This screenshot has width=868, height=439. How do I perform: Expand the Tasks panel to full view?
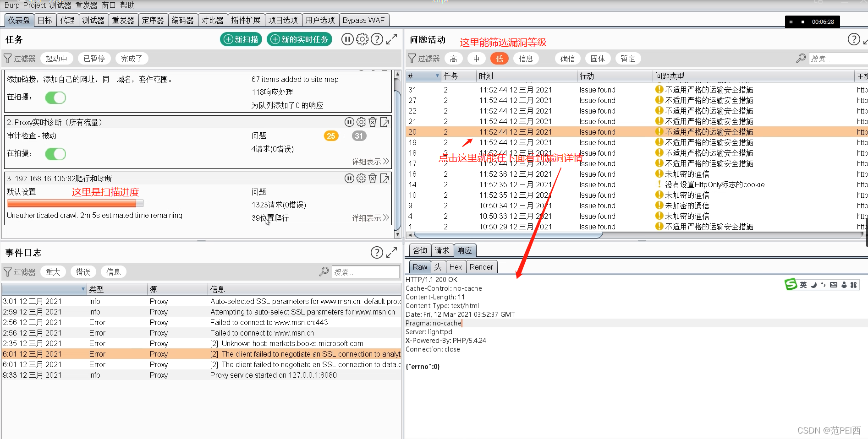tap(391, 39)
